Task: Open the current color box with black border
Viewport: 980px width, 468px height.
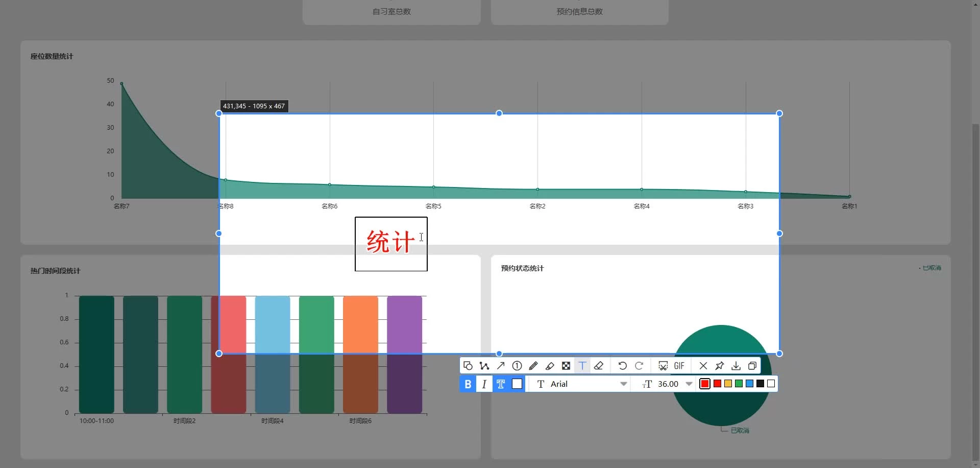Action: coord(705,384)
